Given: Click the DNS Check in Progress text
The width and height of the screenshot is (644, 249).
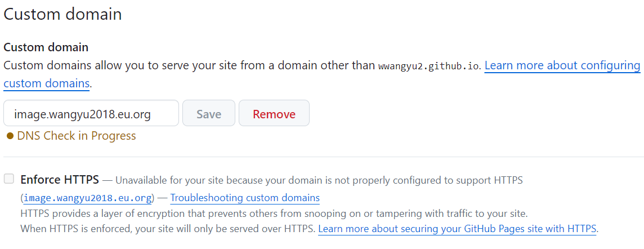Looking at the screenshot, I should (77, 136).
